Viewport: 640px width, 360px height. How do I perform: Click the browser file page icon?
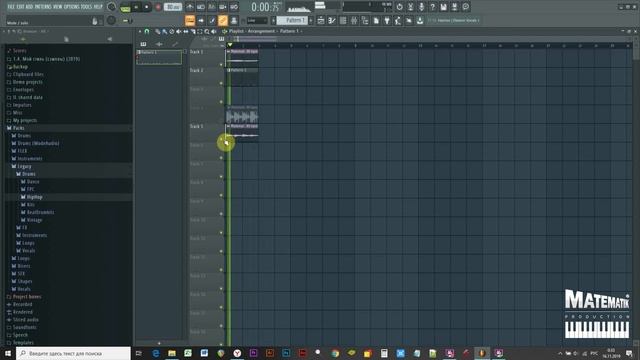coord(66,39)
